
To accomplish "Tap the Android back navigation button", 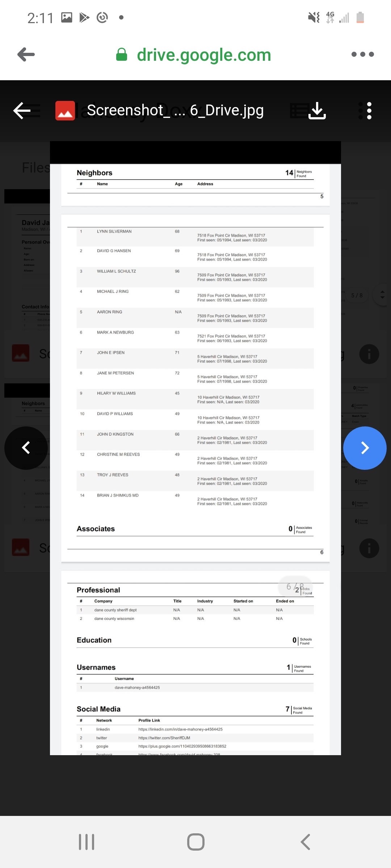I will tap(305, 842).
